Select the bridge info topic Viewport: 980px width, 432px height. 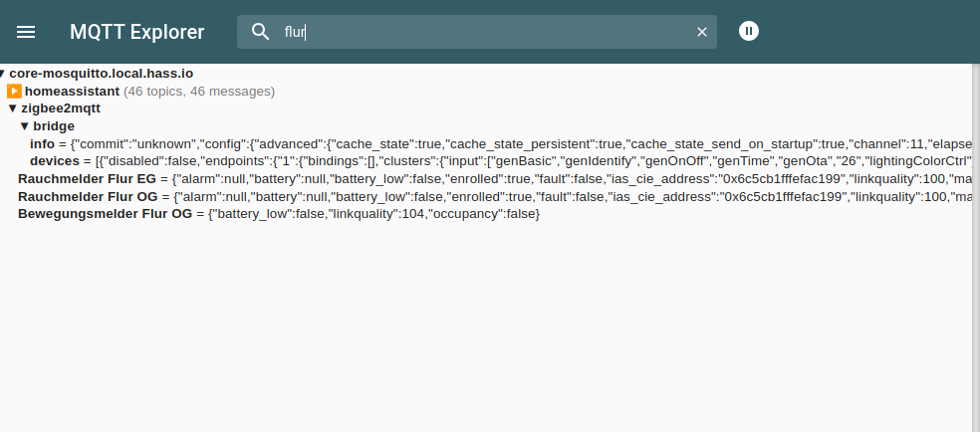(42, 143)
